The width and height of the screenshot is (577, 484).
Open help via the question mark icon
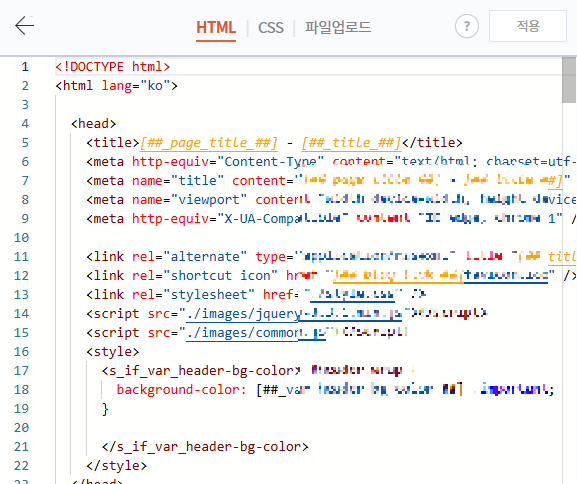point(467,26)
